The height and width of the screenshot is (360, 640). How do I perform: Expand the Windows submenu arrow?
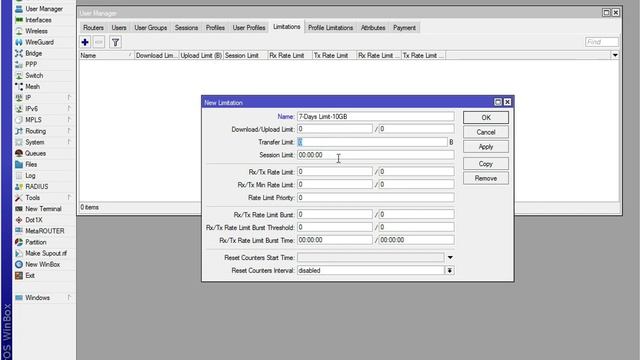(x=69, y=298)
